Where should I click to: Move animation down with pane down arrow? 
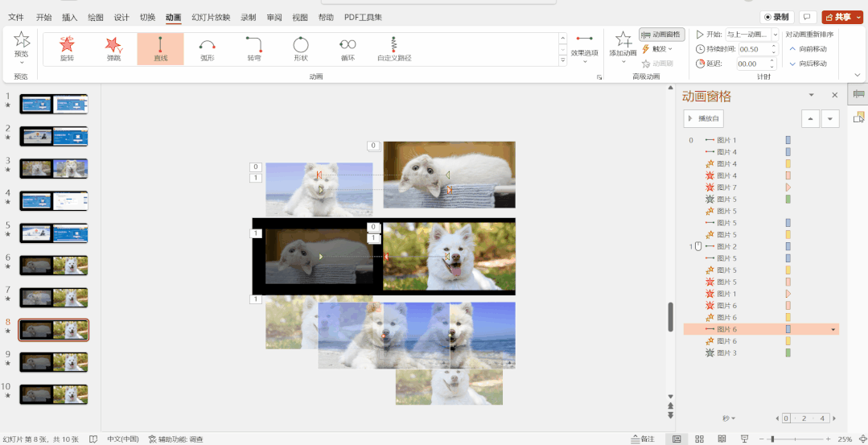[830, 118]
